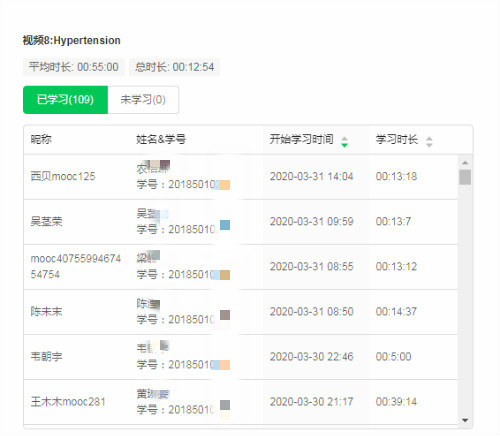Screen dimensions: 500x436
Task: Click the 姓名&学号 column header
Action: coord(161,139)
